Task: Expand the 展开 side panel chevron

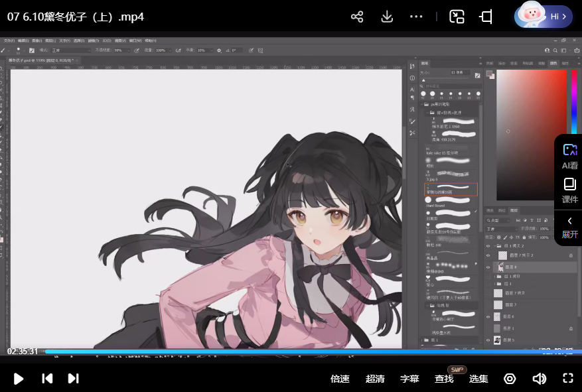Action: [569, 227]
